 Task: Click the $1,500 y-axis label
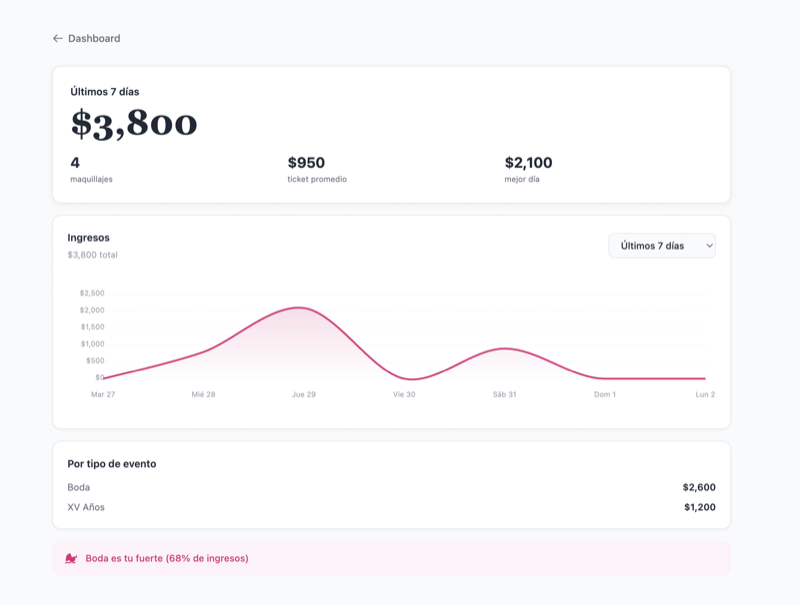[x=92, y=327]
